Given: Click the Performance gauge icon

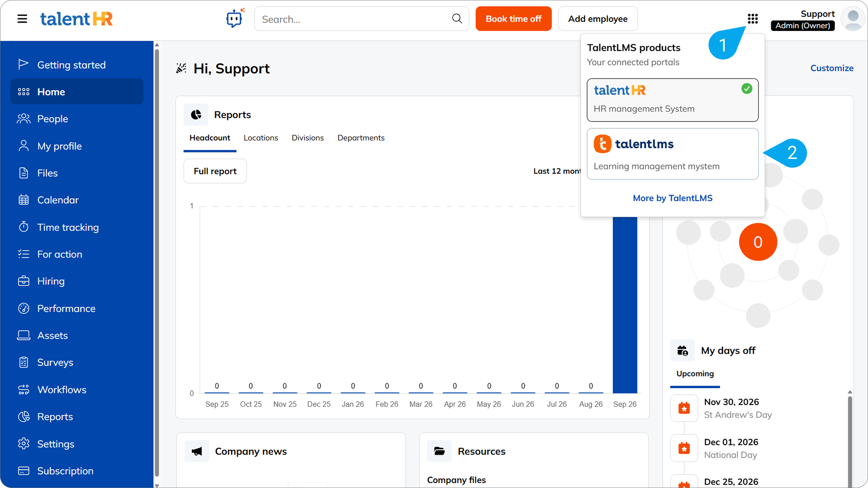Looking at the screenshot, I should coord(24,308).
